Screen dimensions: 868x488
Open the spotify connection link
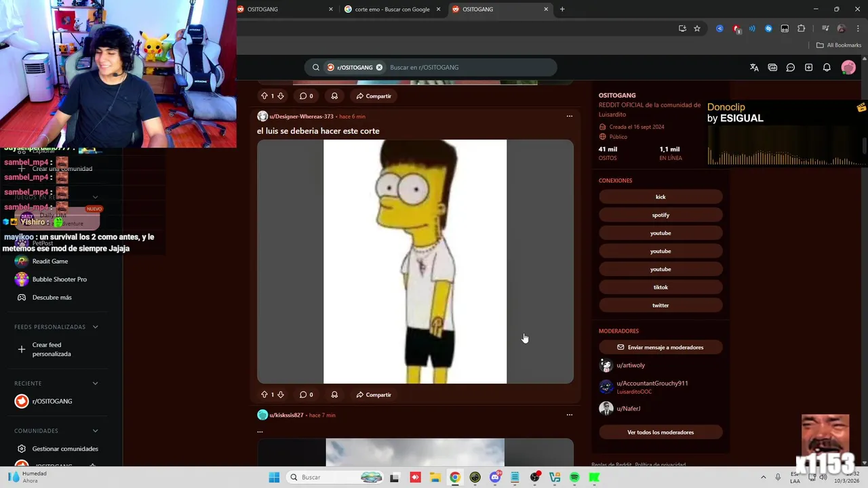[660, 215]
